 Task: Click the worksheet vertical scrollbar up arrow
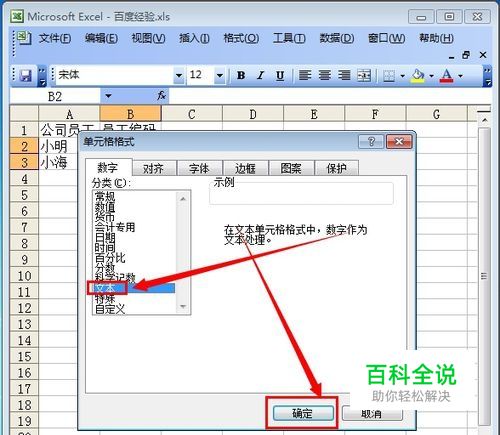pos(485,120)
